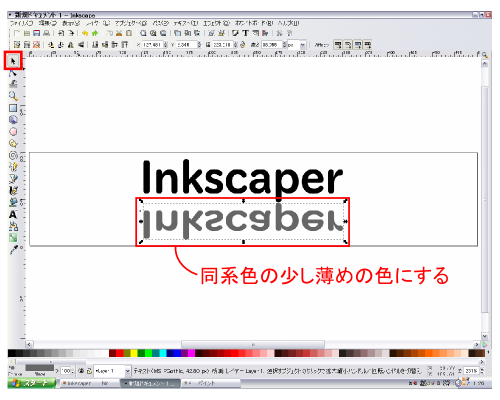
Task: Pick the red palette swatch
Action: point(120,353)
